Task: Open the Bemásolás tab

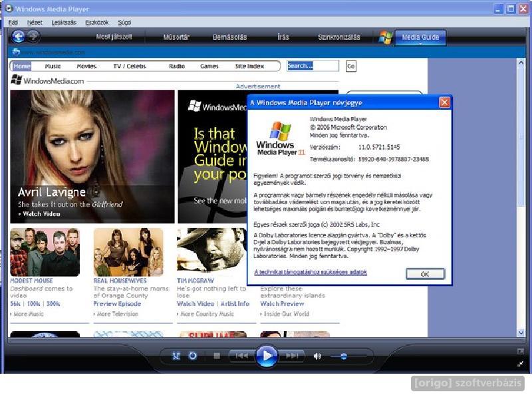Action: pos(229,37)
